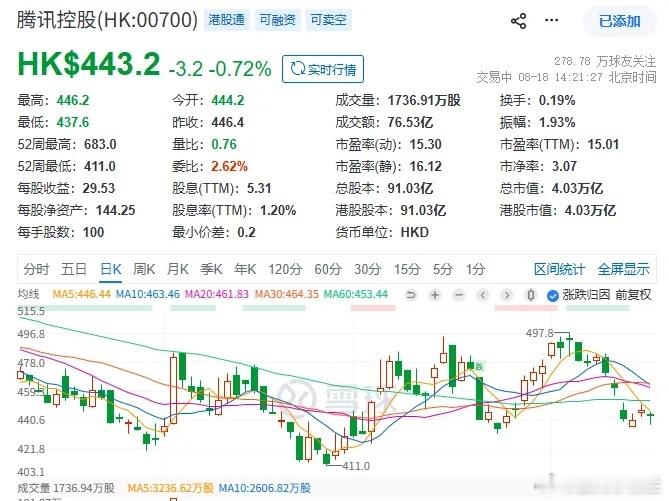Click the 均线 moving average label
The height and width of the screenshot is (501, 669).
pos(28,294)
